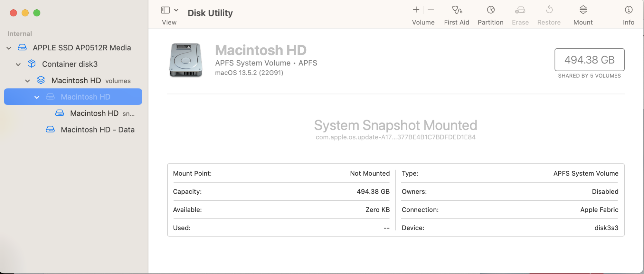The height and width of the screenshot is (274, 644).
Task: Click System Snapshot Mounted heading
Action: pos(395,125)
